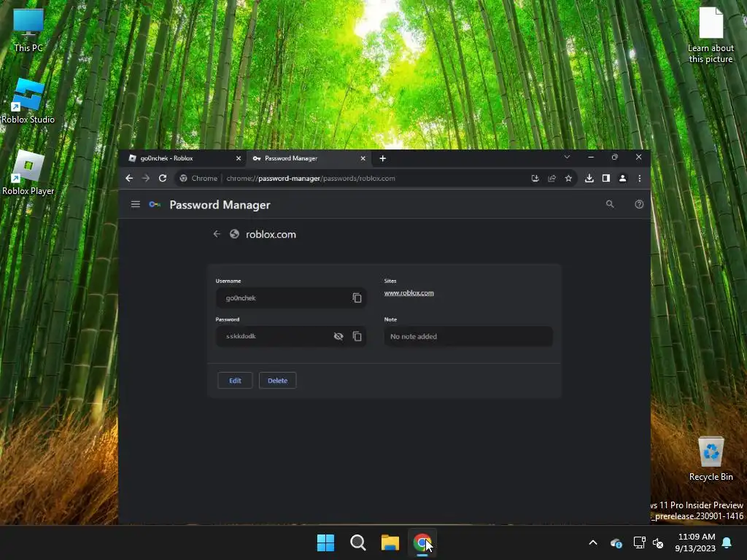The width and height of the screenshot is (747, 560).
Task: Open the Learn about this picture icon
Action: coord(711,35)
